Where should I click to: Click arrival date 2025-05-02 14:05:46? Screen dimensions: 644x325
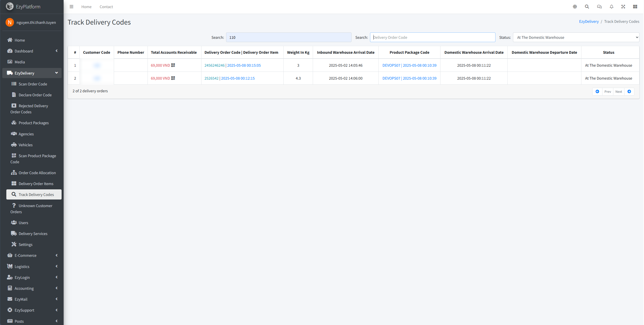point(346,65)
